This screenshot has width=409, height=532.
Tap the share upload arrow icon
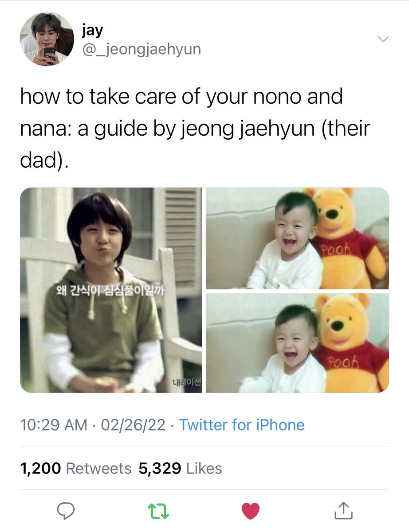coord(343,510)
